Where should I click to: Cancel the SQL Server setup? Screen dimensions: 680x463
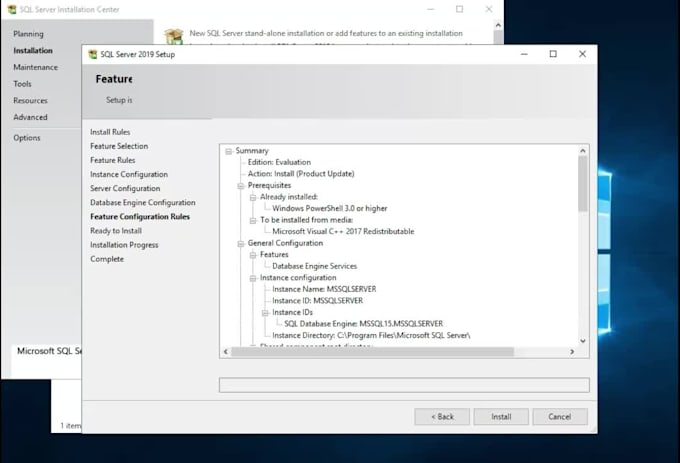pyautogui.click(x=560, y=417)
